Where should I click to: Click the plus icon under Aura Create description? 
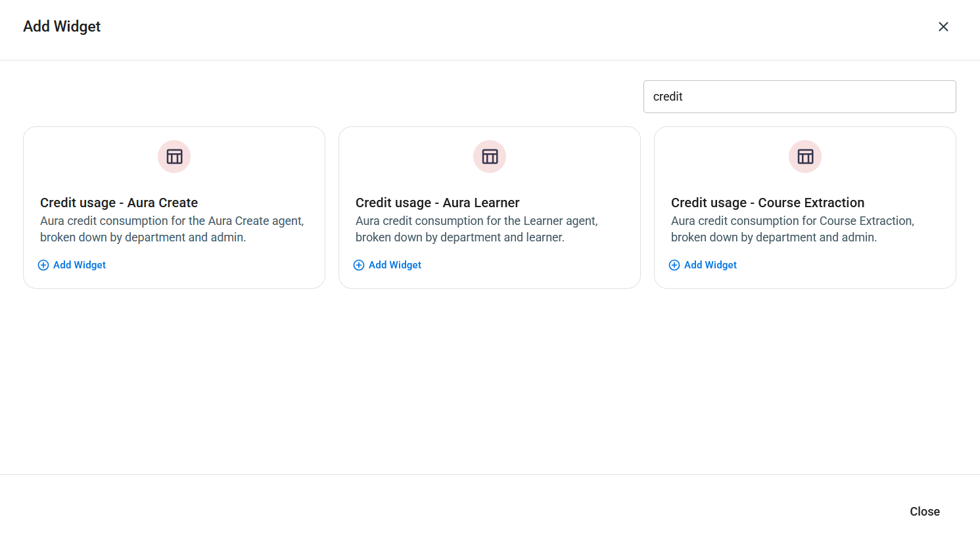43,265
